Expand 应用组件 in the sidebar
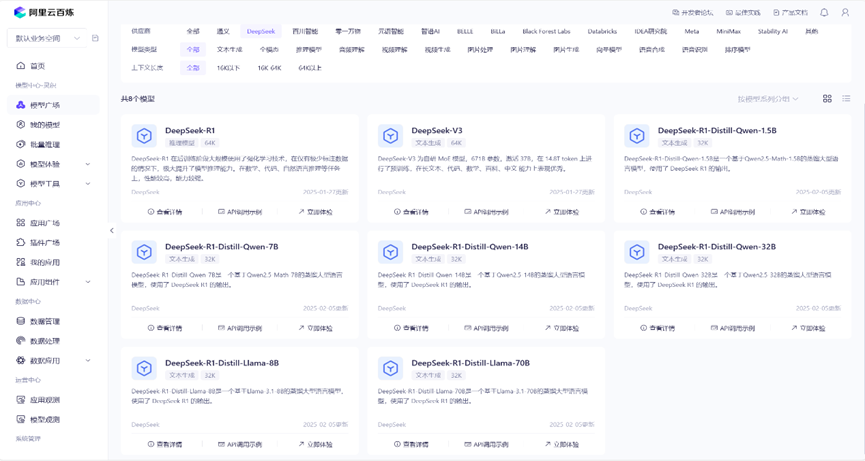The image size is (865, 461). coord(54,282)
